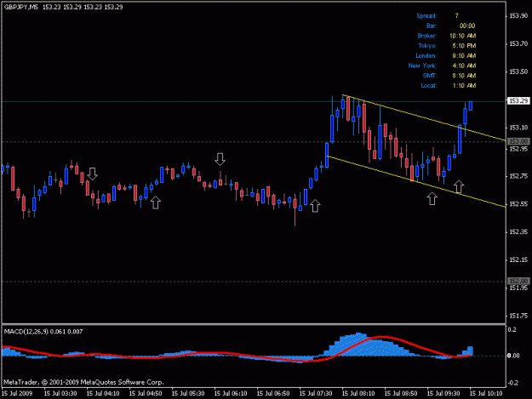Click the MetaTrader MetaQuotes copyright text
Screen dimensions: 532x399
tap(83, 382)
